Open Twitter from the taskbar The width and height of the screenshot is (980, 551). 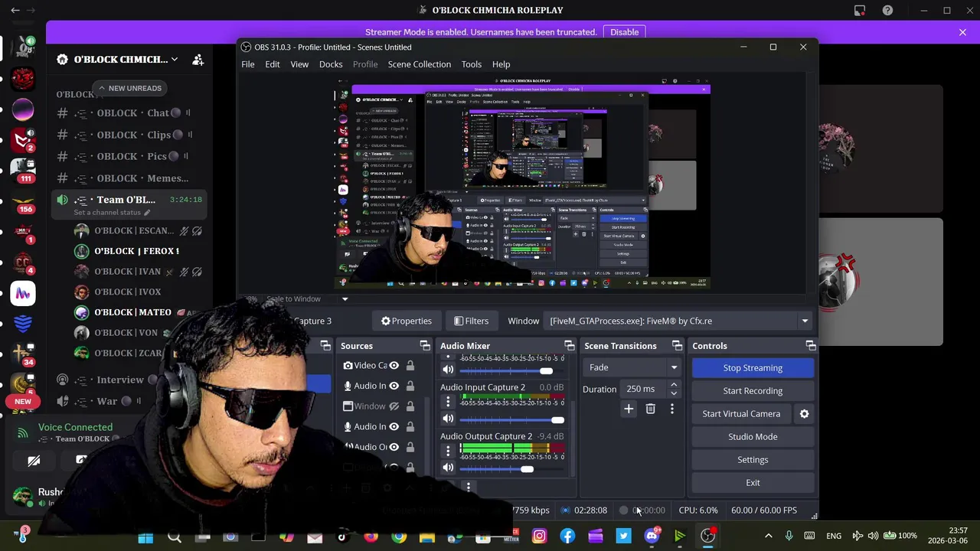tap(624, 536)
